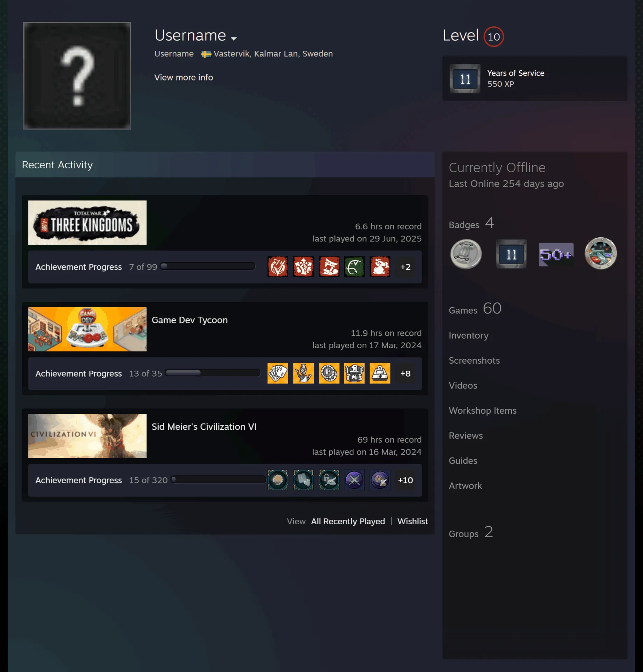Click the 11 Years of Service badge icon
The image size is (643, 672).
click(465, 78)
